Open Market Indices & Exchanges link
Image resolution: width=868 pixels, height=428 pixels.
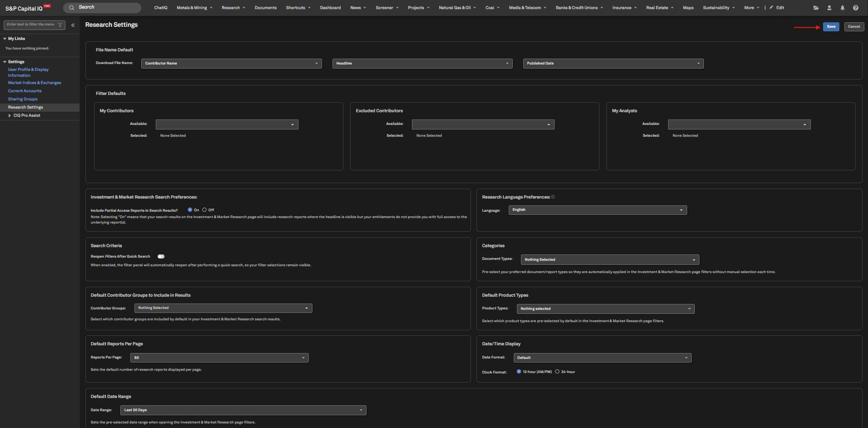35,83
